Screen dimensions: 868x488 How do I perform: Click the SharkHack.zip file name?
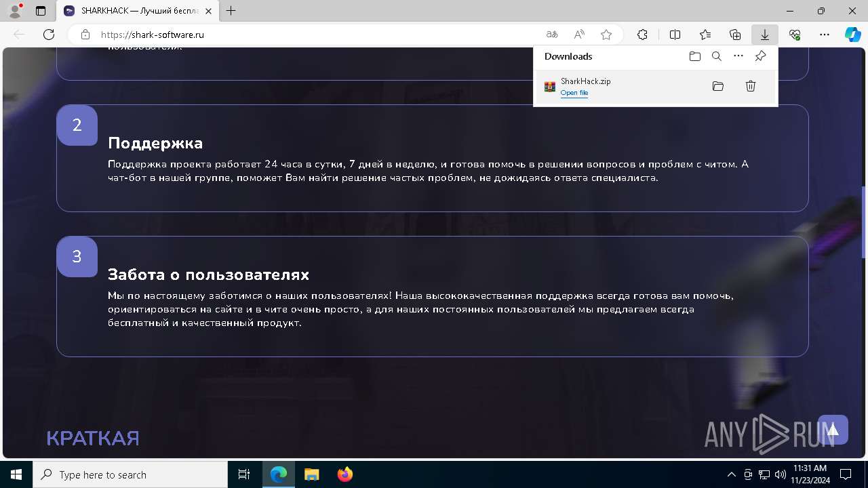click(x=586, y=81)
